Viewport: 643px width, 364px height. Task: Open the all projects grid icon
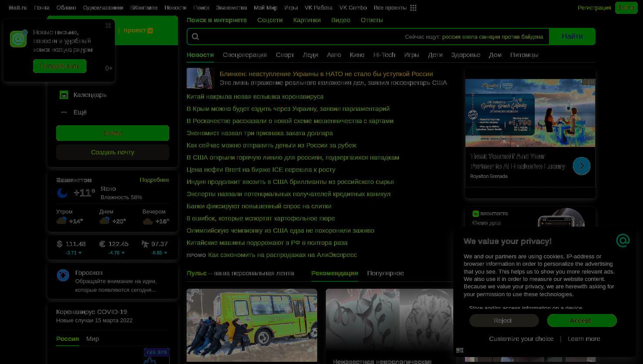[x=413, y=8]
